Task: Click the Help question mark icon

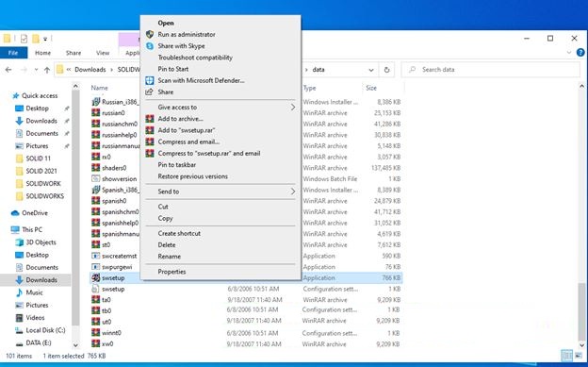Action: pyautogui.click(x=580, y=53)
